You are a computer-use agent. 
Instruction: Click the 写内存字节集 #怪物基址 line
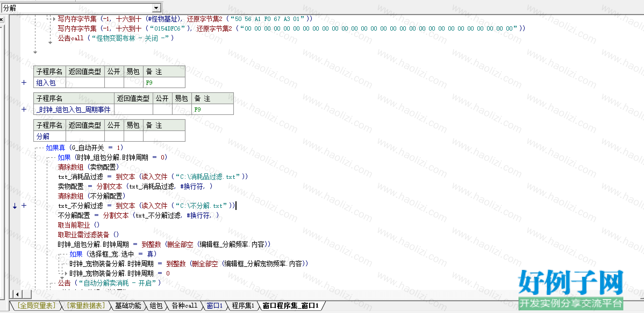[185, 19]
